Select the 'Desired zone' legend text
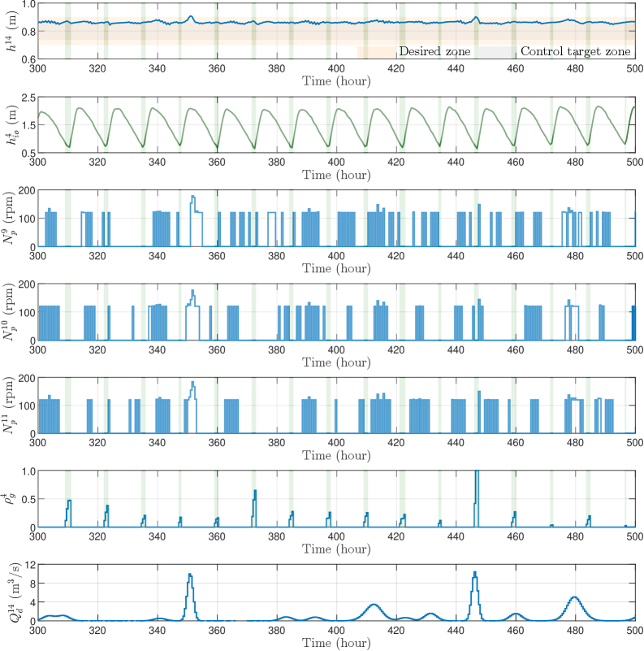 pyautogui.click(x=434, y=51)
